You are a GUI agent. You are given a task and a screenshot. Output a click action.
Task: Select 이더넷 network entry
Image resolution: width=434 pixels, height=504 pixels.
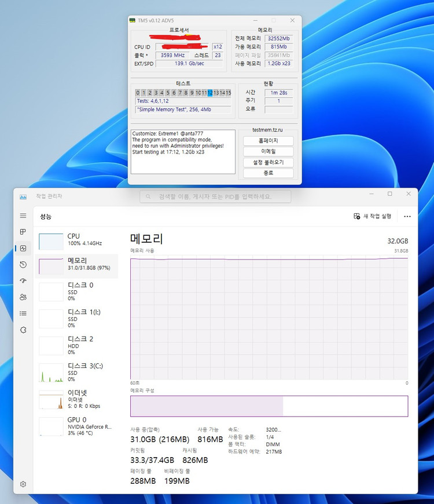77,400
